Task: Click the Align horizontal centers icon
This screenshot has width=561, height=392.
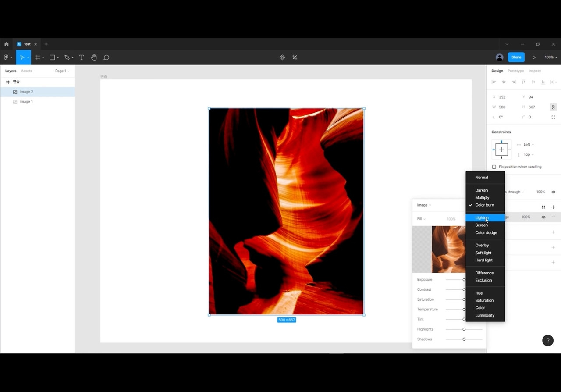Action: click(x=504, y=82)
